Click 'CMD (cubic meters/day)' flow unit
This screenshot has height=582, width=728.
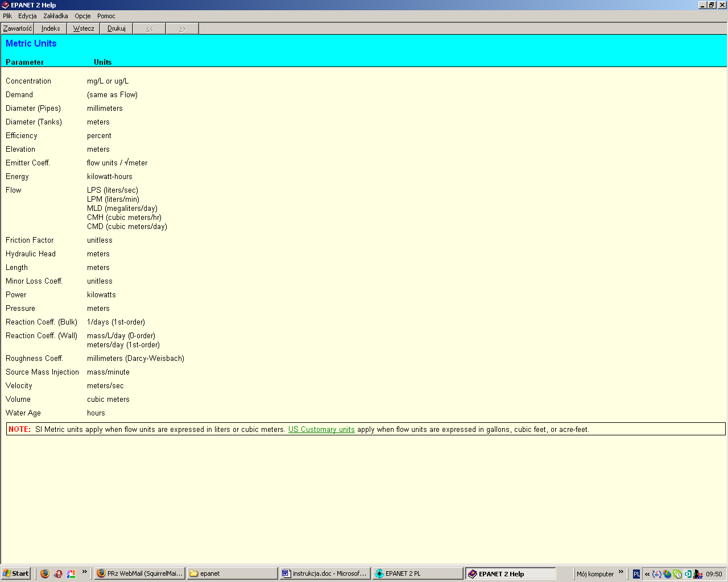click(x=127, y=227)
